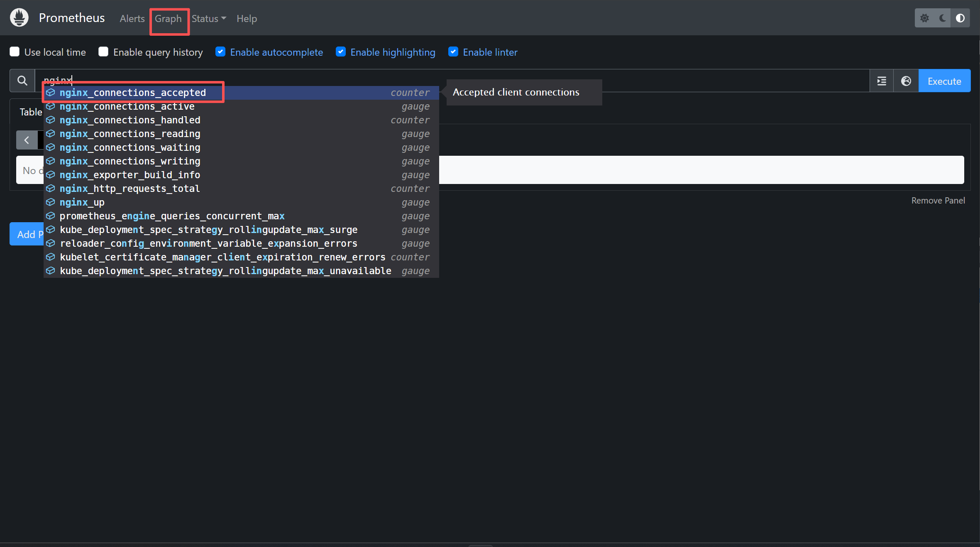
Task: Pick nginx_connections_writing suggestion
Action: click(241, 161)
